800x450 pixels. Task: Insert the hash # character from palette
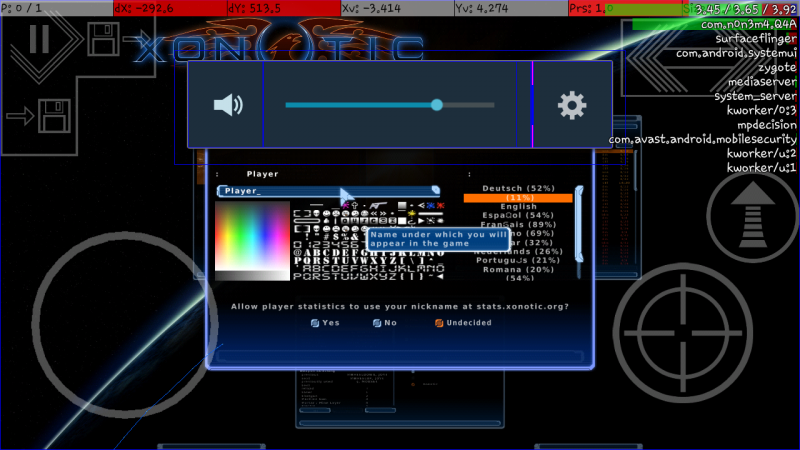(326, 237)
